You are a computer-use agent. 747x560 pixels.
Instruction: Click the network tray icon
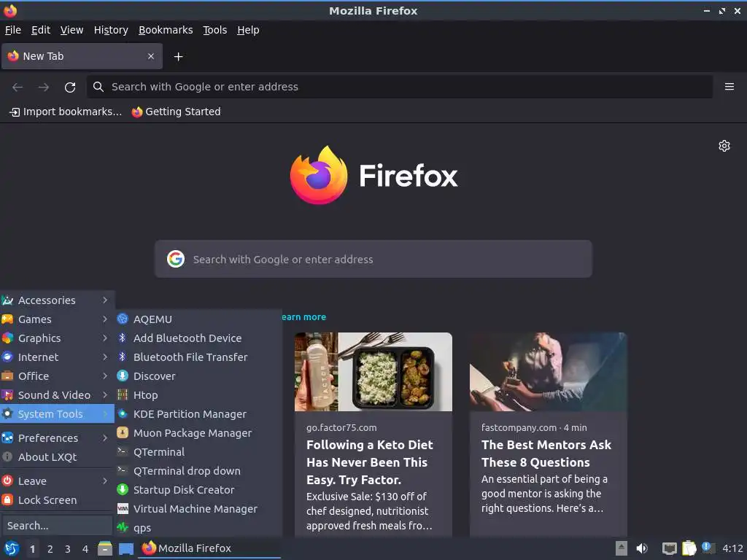coord(670,548)
